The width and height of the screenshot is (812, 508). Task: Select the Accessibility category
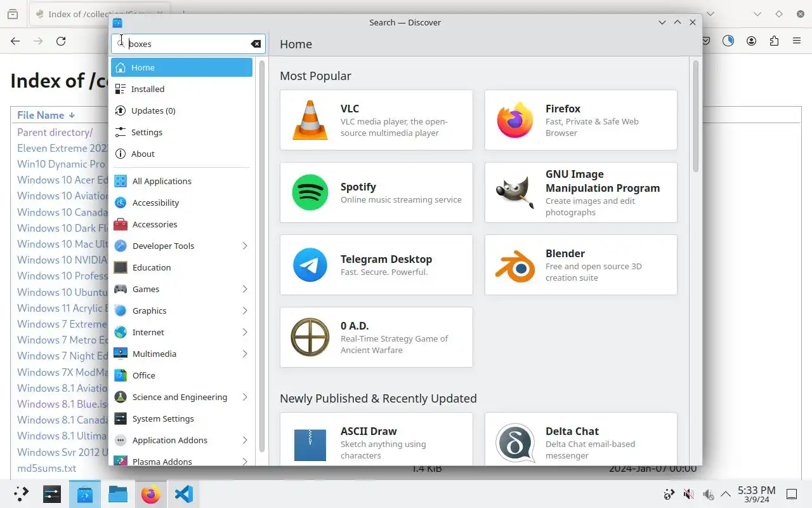pos(181,203)
